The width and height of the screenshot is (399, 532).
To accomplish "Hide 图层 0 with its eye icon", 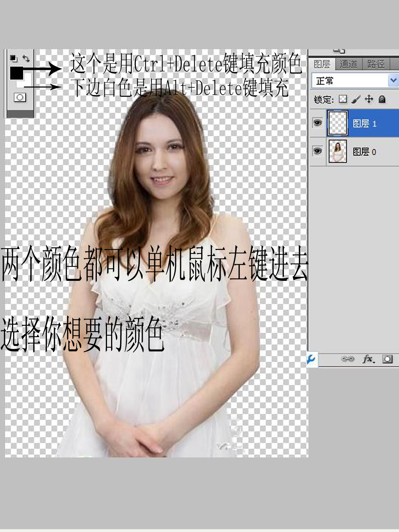I will point(318,151).
